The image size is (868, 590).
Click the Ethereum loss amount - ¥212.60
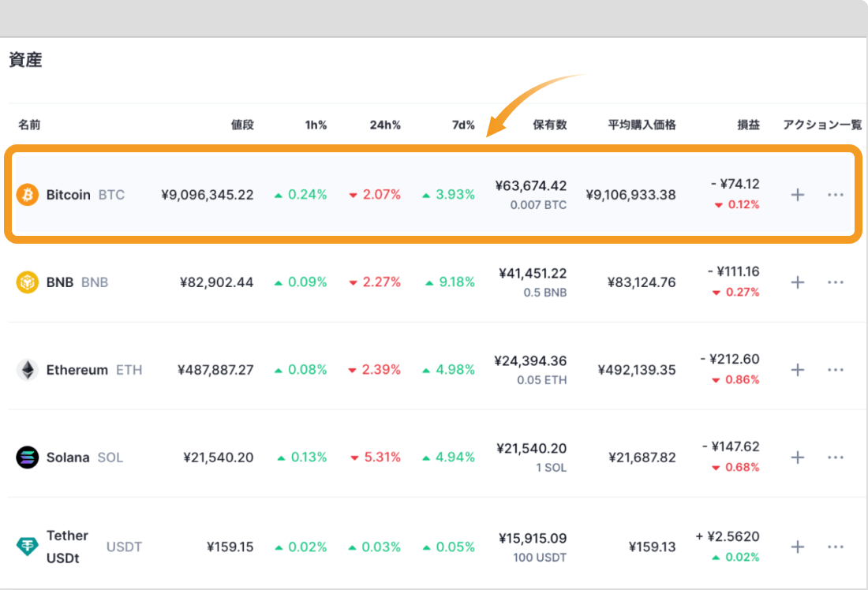(730, 359)
